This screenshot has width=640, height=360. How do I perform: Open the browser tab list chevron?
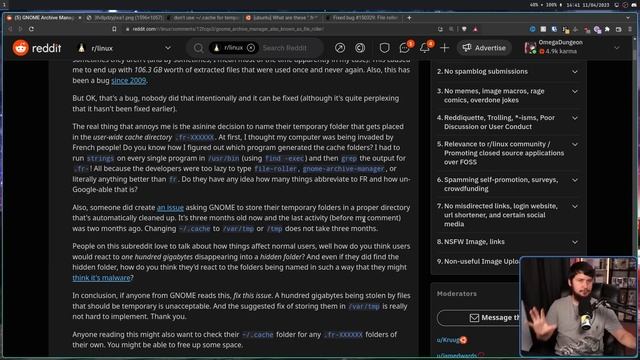(628, 18)
